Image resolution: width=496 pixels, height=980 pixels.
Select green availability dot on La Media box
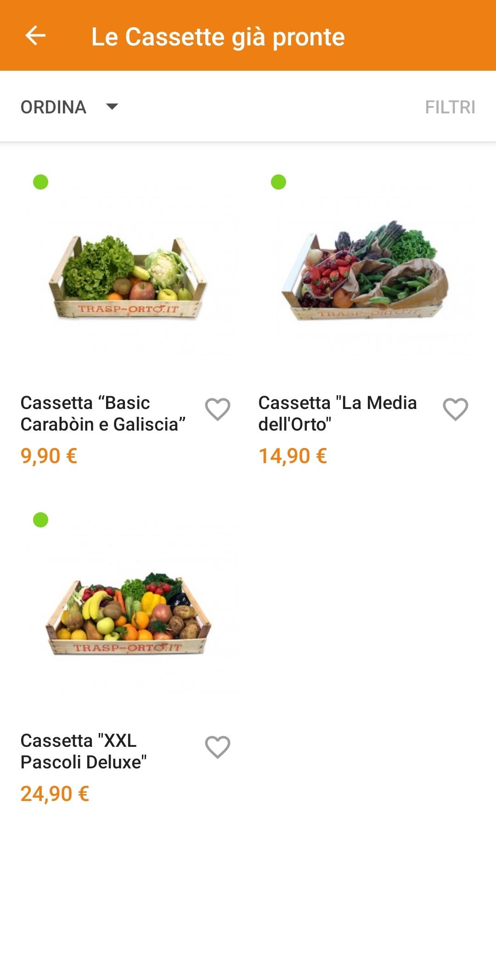tap(279, 182)
